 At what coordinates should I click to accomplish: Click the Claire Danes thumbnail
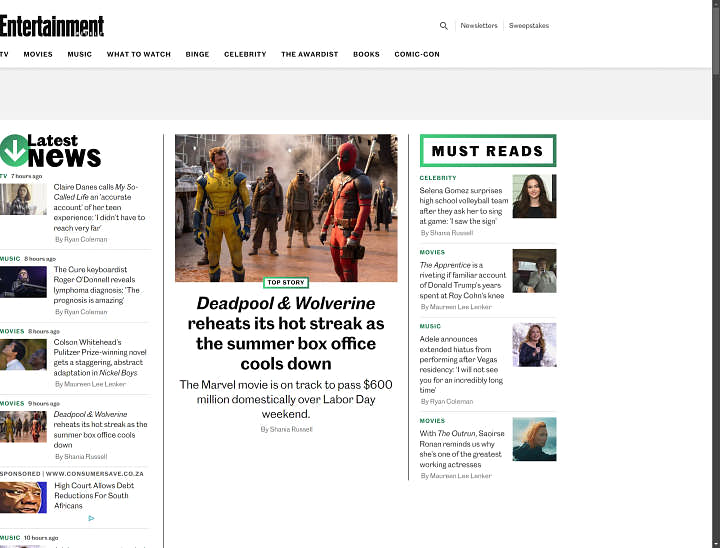click(x=23, y=199)
